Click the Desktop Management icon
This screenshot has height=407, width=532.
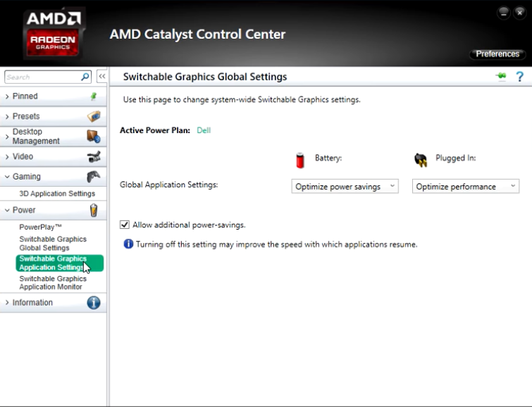pos(93,137)
